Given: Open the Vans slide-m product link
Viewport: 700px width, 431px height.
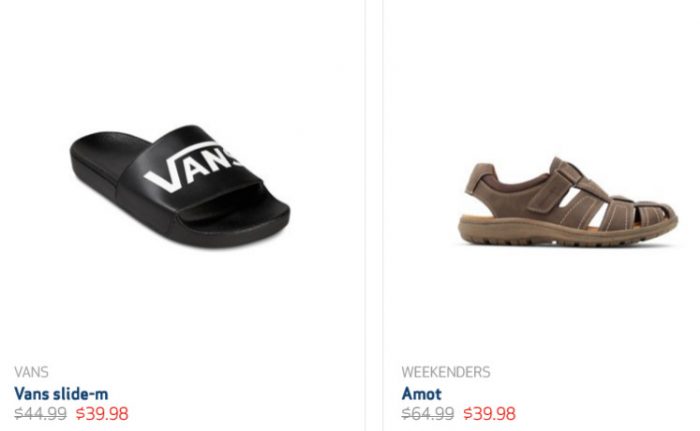Looking at the screenshot, I should (x=61, y=394).
